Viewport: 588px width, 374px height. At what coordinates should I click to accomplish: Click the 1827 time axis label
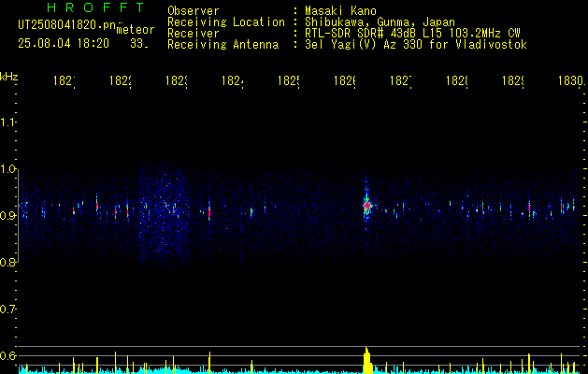[x=401, y=80]
